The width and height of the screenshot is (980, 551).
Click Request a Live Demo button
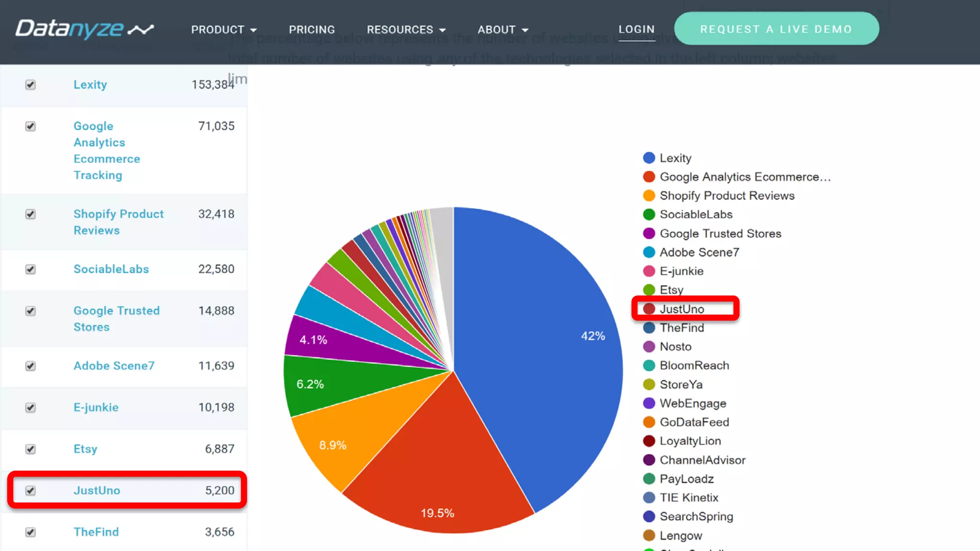(776, 29)
